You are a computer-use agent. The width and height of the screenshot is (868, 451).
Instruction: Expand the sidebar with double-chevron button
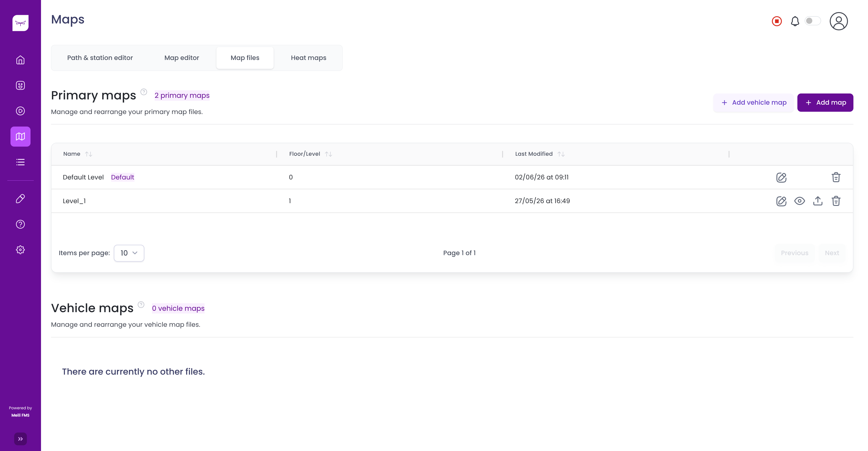pyautogui.click(x=20, y=439)
